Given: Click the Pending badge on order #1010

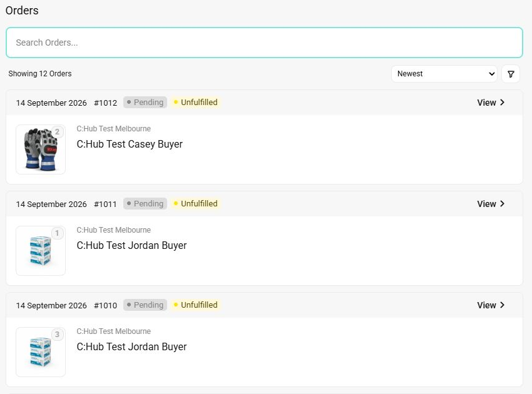Looking at the screenshot, I should (x=145, y=305).
